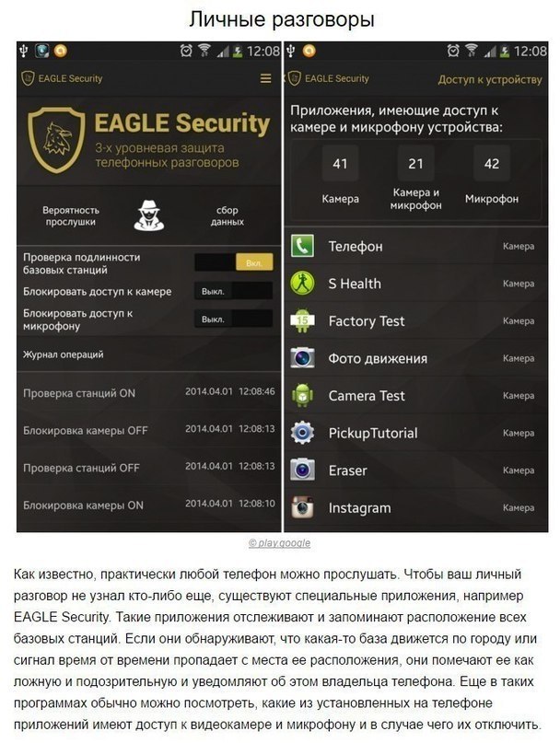This screenshot has height=743, width=560.
Task: Tap the Фото движения camera icon
Action: click(302, 358)
